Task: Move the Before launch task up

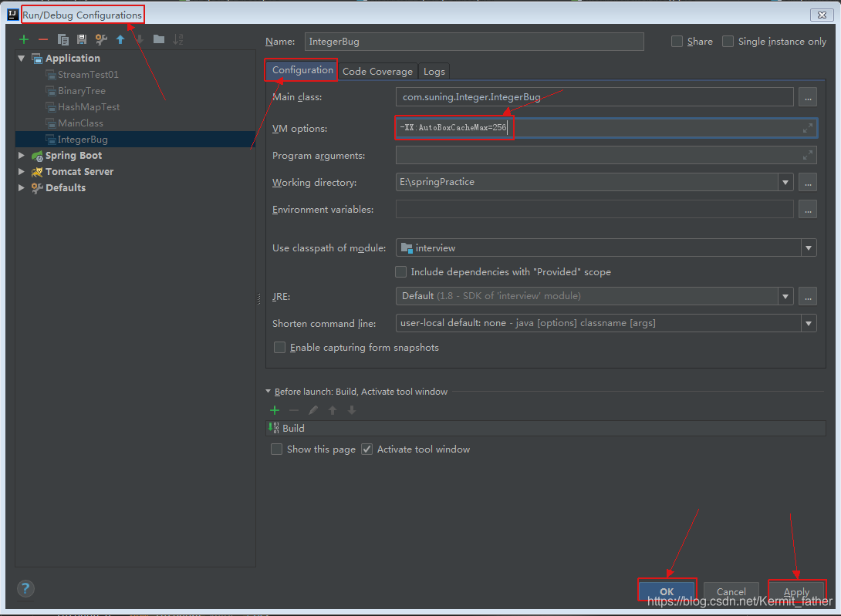Action: click(333, 410)
